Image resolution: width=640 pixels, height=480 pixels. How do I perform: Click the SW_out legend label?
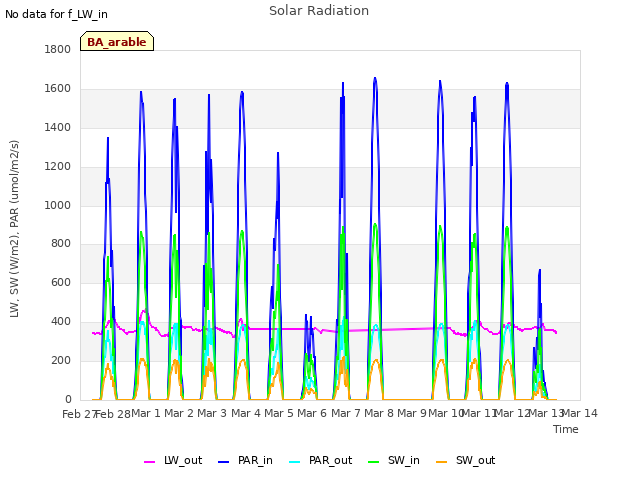pos(475,460)
